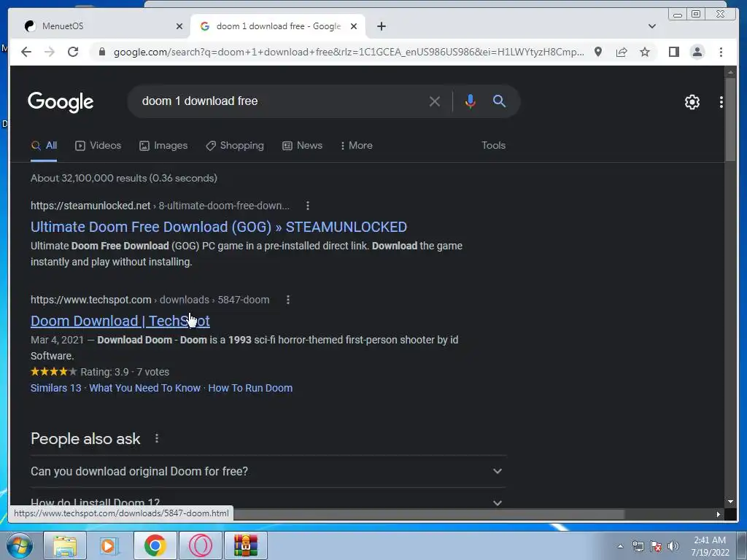The image size is (747, 560).
Task: Bookmark this page with the star icon
Action: point(645,52)
